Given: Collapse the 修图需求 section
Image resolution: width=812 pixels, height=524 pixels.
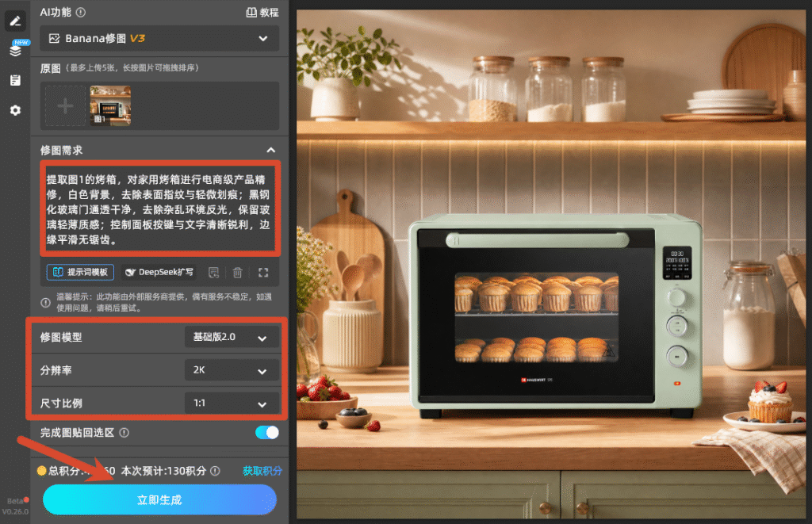Looking at the screenshot, I should [x=271, y=150].
